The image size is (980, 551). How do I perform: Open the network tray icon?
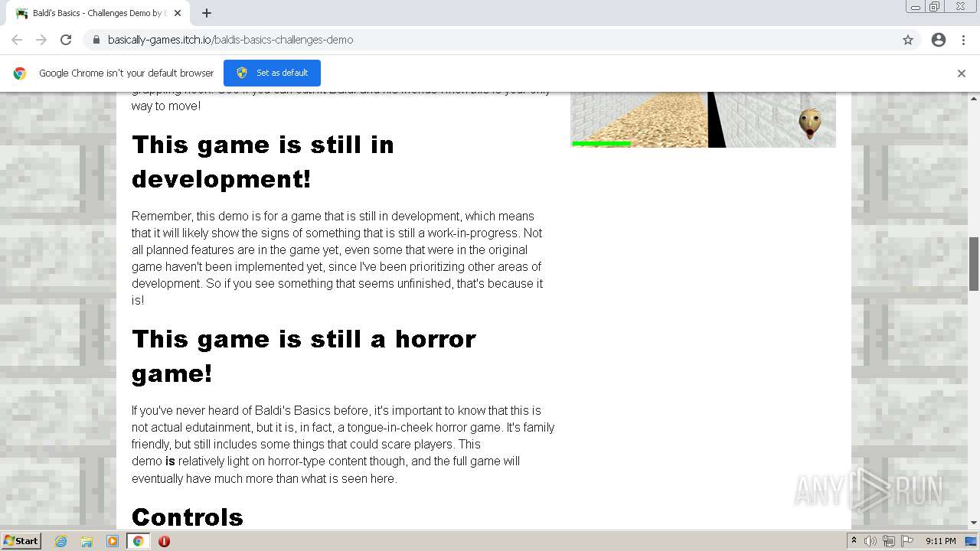(x=888, y=541)
